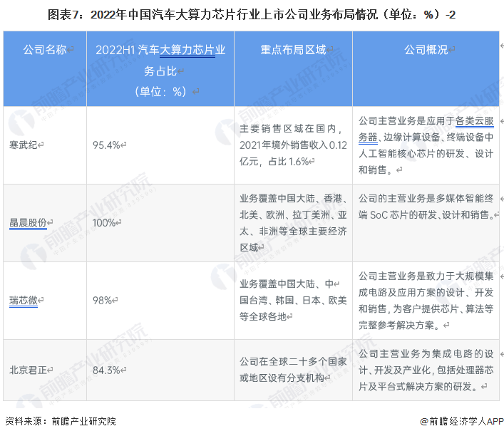Image resolution: width=504 pixels, height=436 pixels.
Task: Click 晶晨股份's SoC chip business overview
Action: coord(426,206)
